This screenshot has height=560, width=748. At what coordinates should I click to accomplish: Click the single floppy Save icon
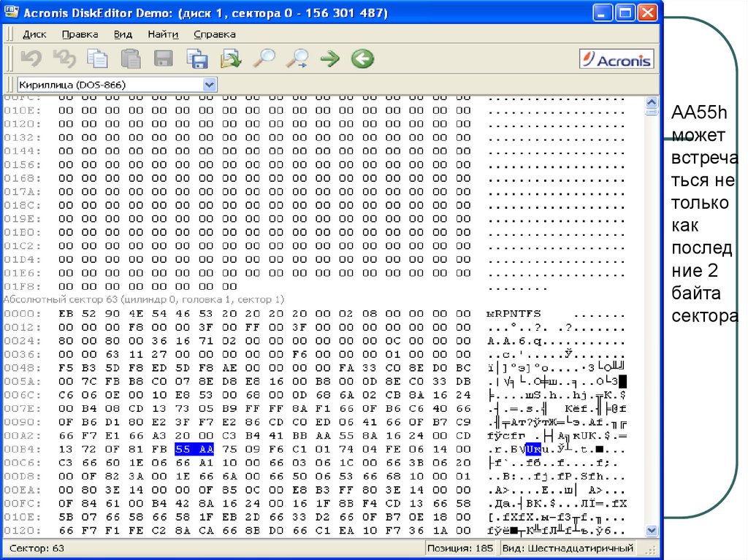[163, 59]
